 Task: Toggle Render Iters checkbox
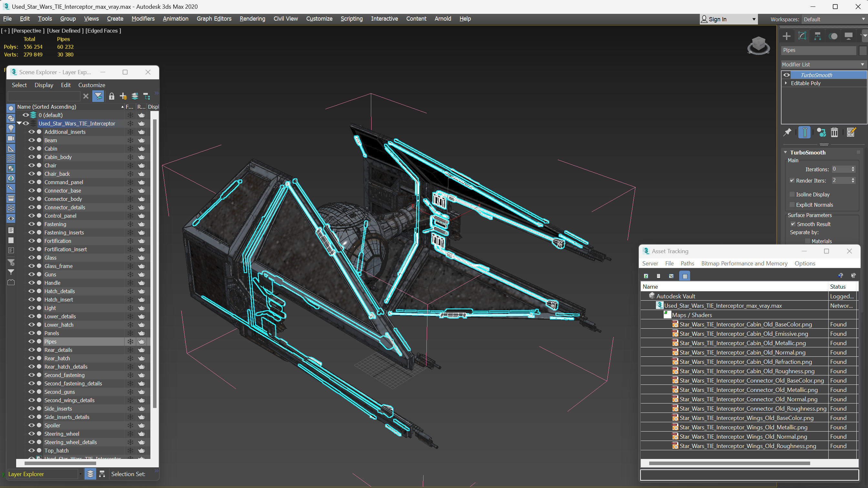792,181
